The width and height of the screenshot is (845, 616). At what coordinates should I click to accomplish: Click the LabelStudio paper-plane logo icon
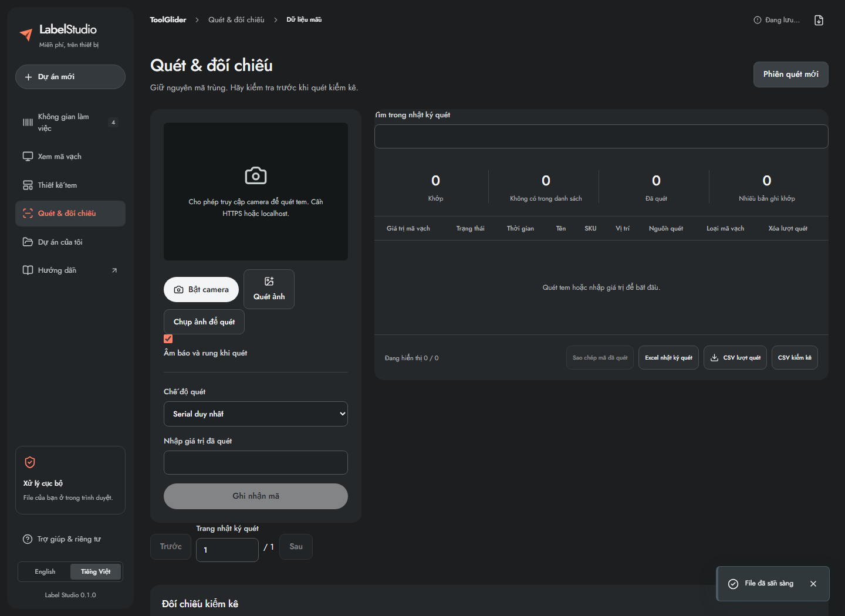26,35
